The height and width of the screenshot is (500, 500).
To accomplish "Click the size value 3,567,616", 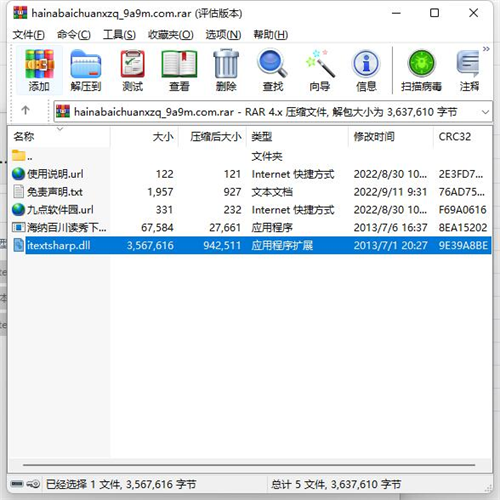I will [150, 246].
